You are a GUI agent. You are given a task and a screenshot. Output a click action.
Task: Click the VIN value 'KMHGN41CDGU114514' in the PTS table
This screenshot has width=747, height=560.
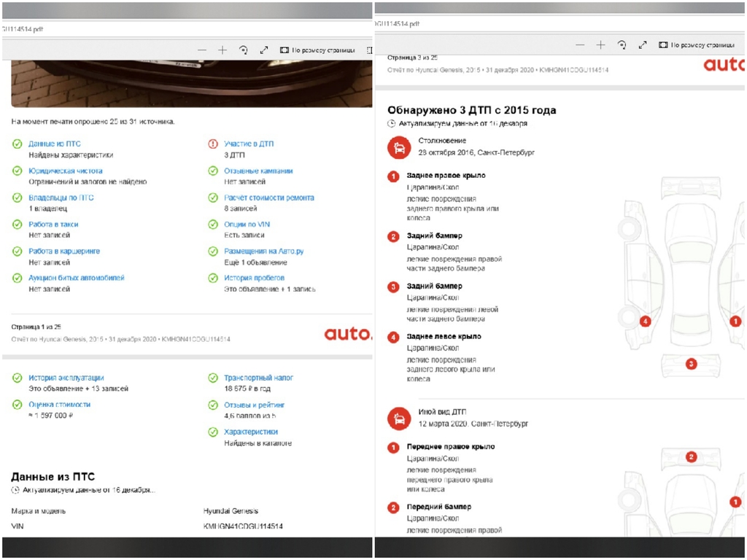pos(243,526)
